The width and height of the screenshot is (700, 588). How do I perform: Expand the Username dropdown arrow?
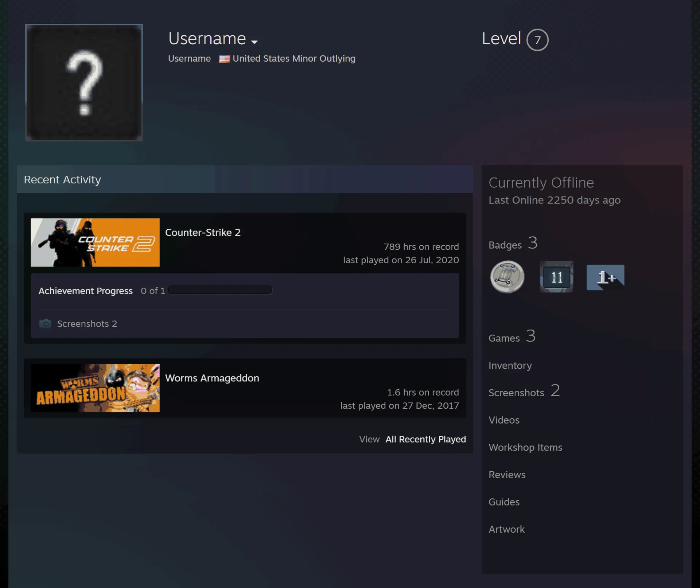254,42
